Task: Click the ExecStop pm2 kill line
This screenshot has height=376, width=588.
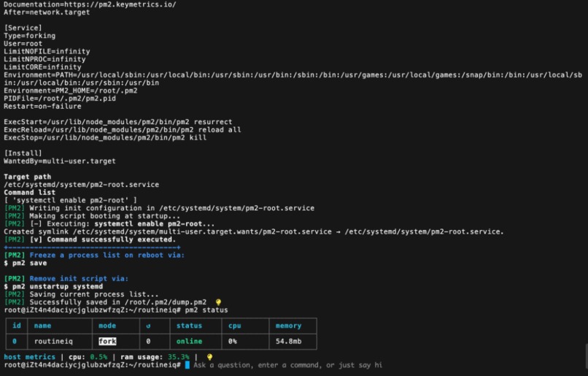Action: point(105,138)
